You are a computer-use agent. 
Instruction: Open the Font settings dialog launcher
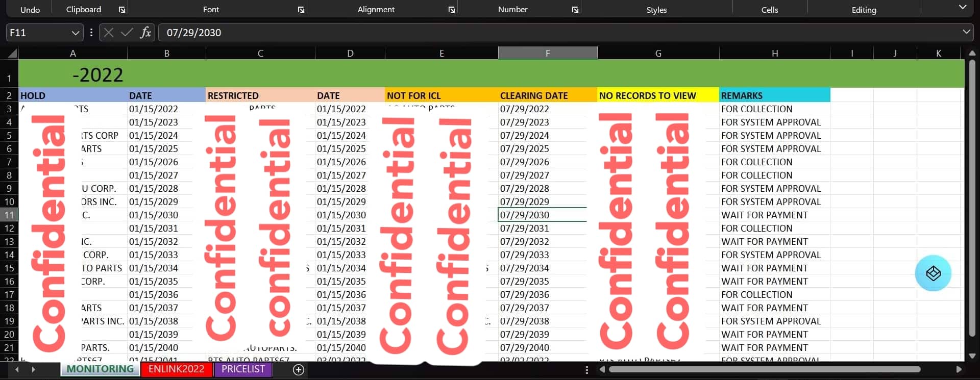pyautogui.click(x=301, y=10)
